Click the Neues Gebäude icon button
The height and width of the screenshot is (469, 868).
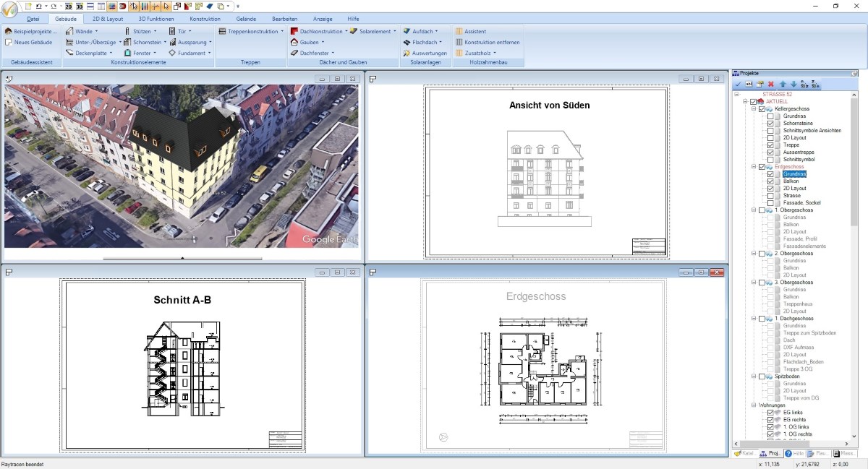[x=9, y=43]
